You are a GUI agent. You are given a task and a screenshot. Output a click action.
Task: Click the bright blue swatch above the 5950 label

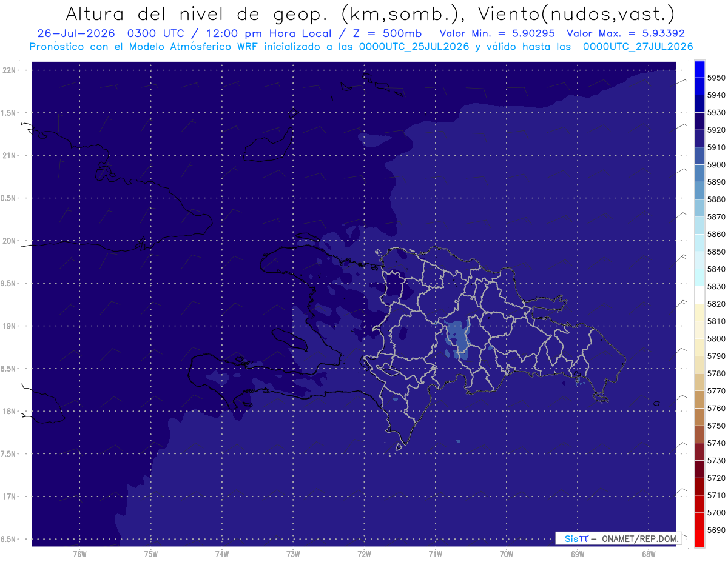[699, 69]
